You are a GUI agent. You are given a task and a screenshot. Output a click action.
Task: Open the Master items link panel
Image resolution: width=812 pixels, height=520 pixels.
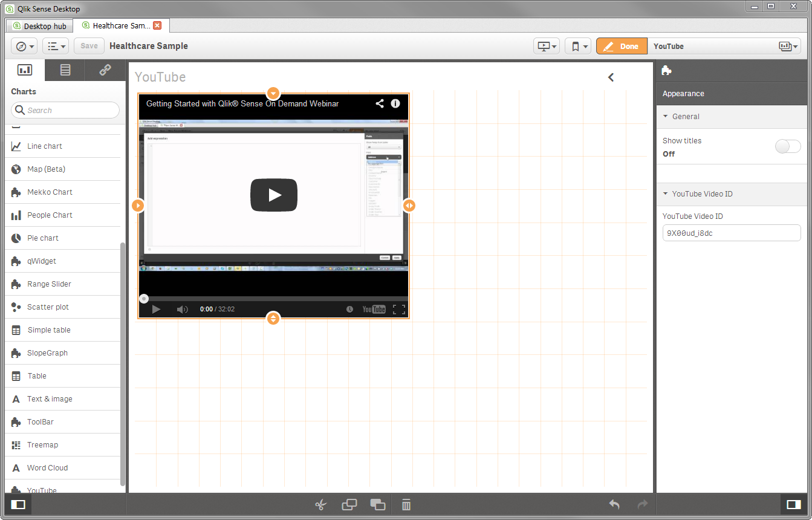tap(104, 70)
